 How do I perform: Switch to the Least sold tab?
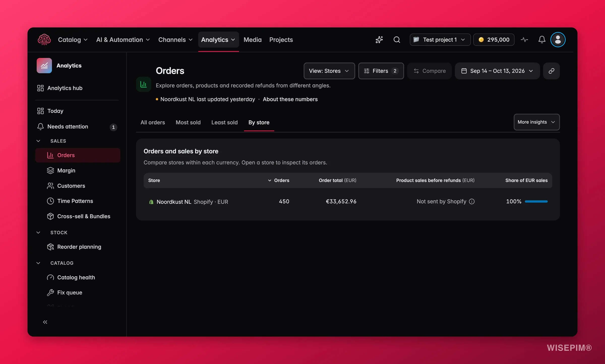click(224, 122)
